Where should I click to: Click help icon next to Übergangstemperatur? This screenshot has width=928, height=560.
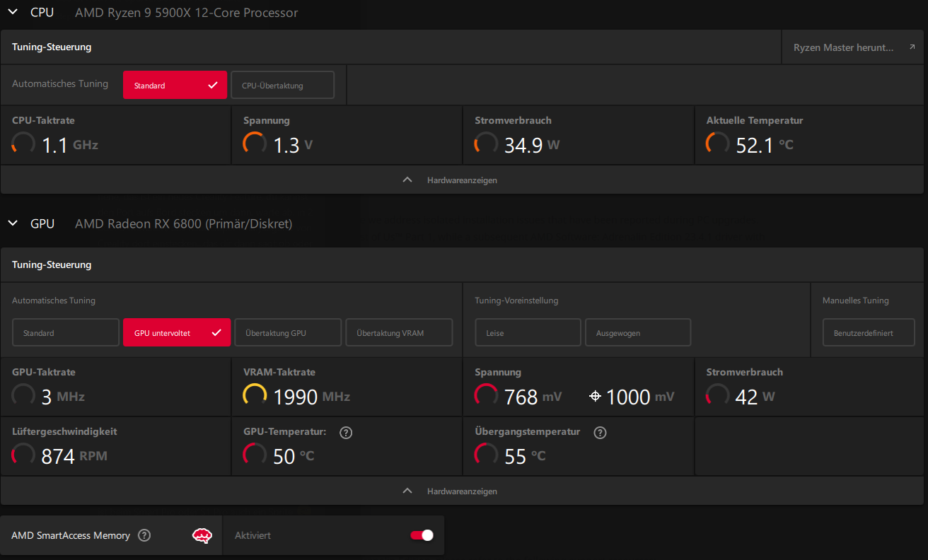600,433
